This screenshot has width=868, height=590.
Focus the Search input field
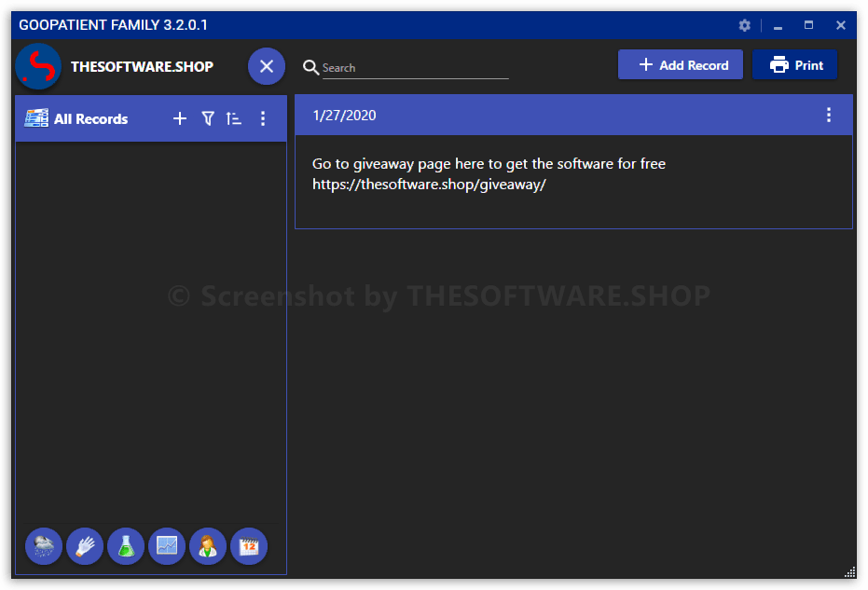tap(415, 68)
